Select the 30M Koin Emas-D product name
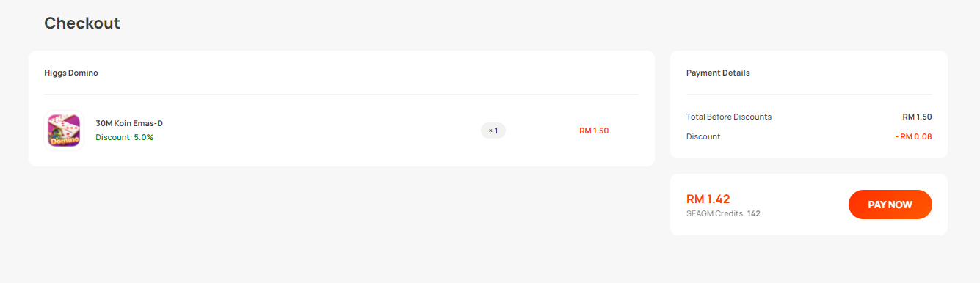This screenshot has width=980, height=283. click(x=129, y=123)
